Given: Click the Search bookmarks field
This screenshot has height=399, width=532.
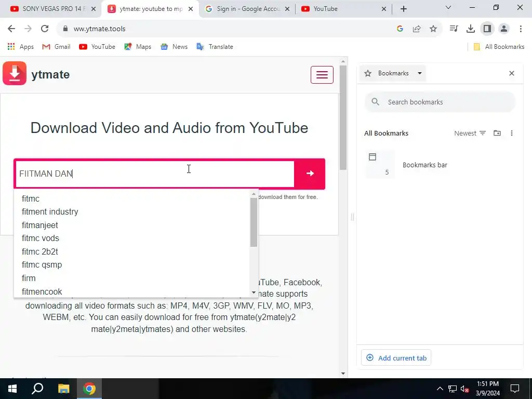Looking at the screenshot, I should [x=440, y=102].
